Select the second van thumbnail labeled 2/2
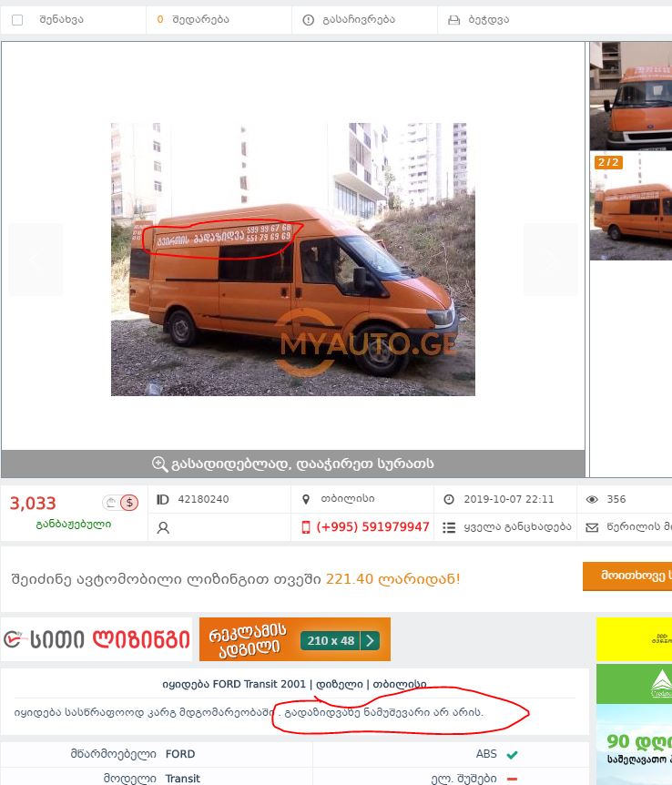 (x=631, y=206)
